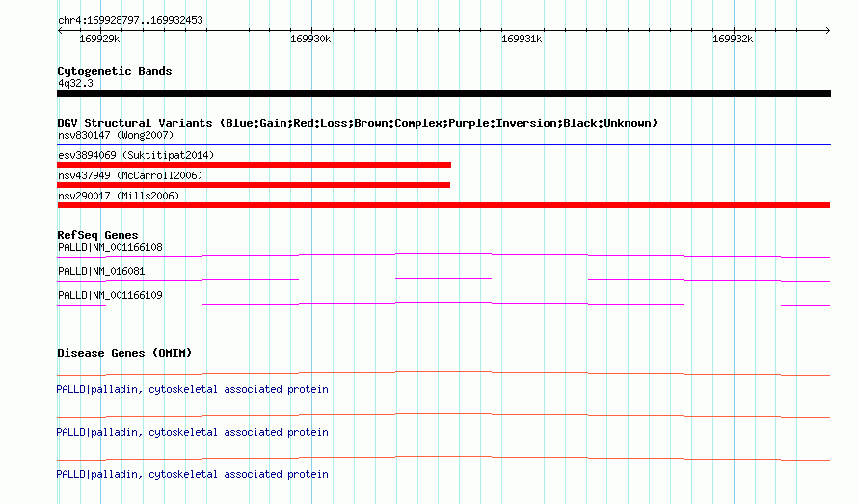Select the Disease Genes (OMIM) track heading
The height and width of the screenshot is (504, 858).
click(124, 353)
